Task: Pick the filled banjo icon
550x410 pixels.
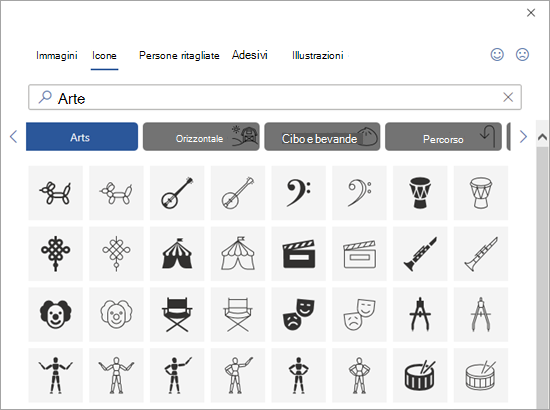Action: pyautogui.click(x=177, y=193)
